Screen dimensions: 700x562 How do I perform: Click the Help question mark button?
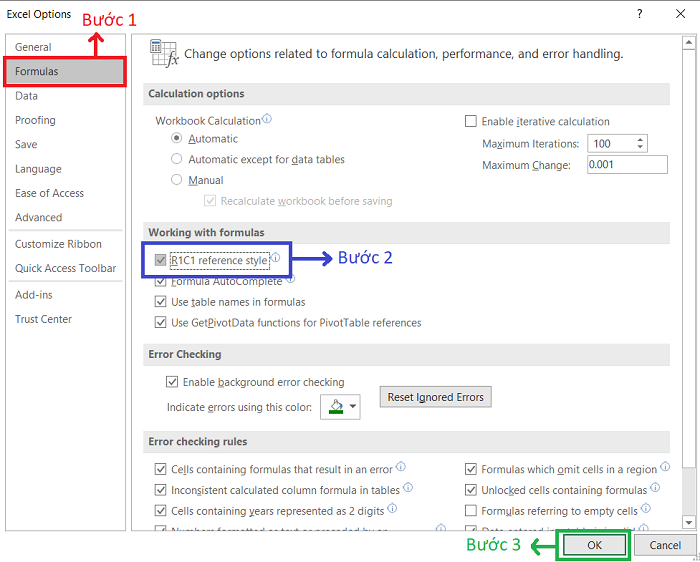point(640,14)
